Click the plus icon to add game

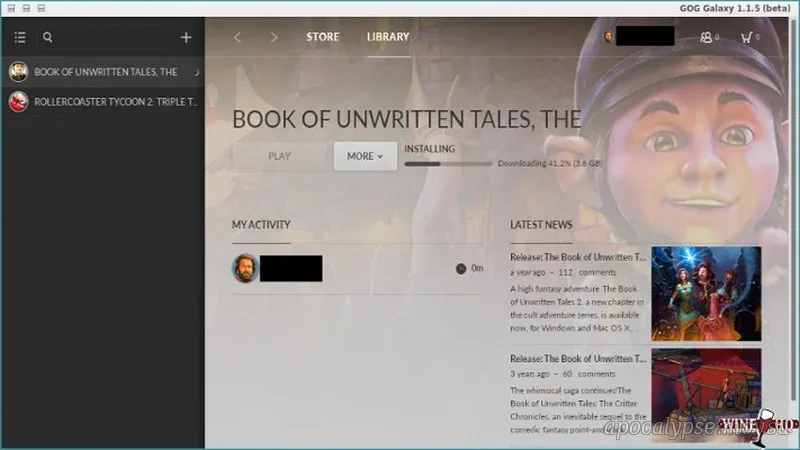click(x=185, y=38)
